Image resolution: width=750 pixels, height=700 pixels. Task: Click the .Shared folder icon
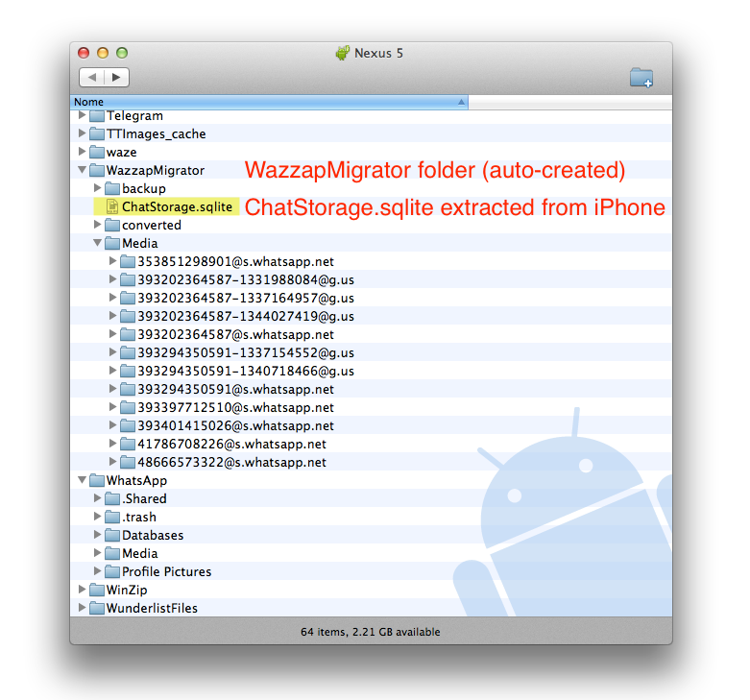click(112, 498)
